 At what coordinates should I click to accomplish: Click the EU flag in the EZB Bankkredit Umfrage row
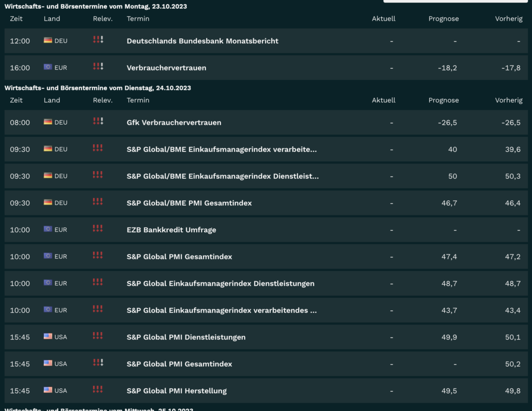tap(48, 229)
